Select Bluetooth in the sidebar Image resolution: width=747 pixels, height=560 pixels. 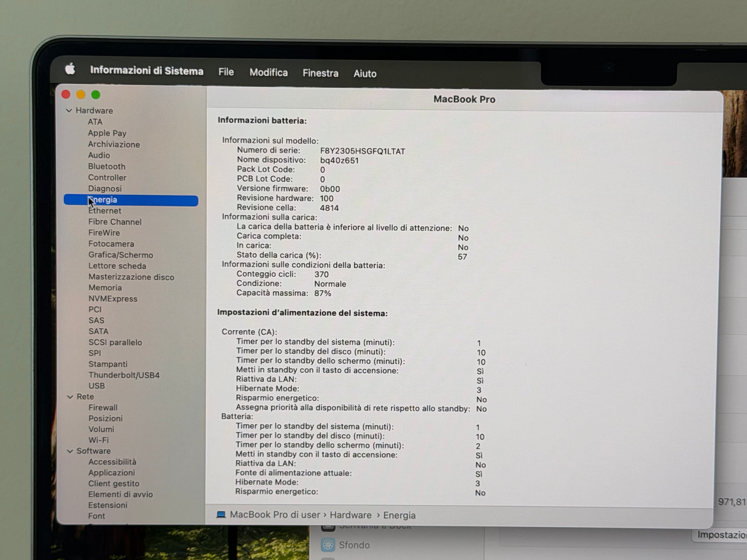tap(106, 167)
